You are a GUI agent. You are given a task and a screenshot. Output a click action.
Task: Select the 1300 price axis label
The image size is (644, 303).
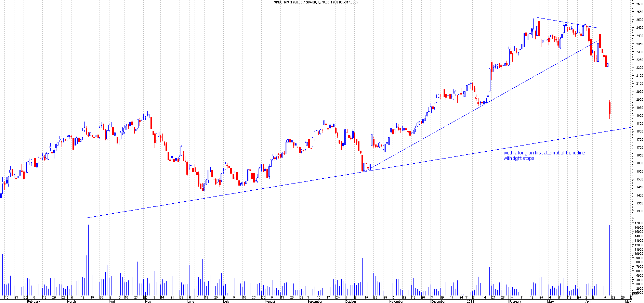click(x=639, y=211)
